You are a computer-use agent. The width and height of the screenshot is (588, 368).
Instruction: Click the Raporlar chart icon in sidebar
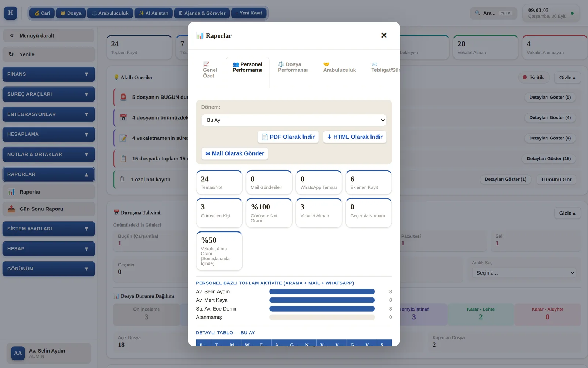11,192
